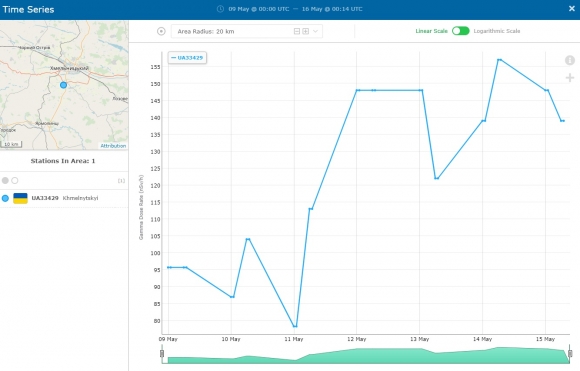Click the peak data point near 157
This screenshot has width=580, height=371.
[499, 60]
